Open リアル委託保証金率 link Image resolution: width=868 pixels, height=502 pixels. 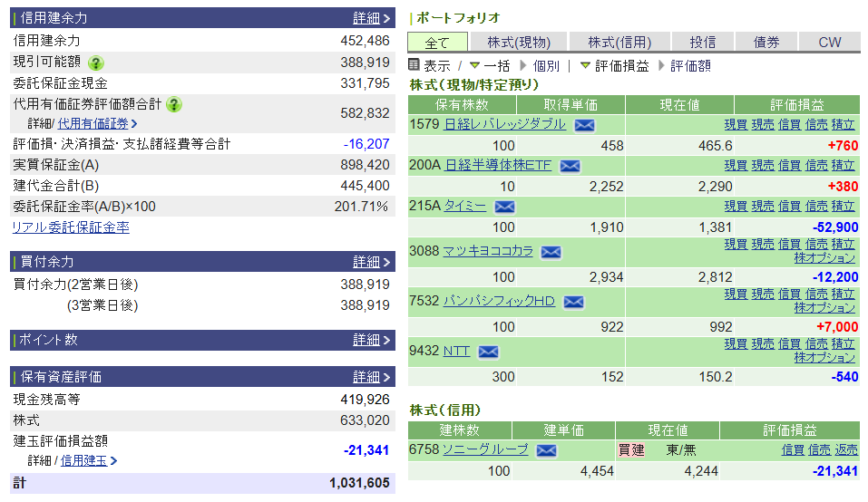click(x=71, y=227)
